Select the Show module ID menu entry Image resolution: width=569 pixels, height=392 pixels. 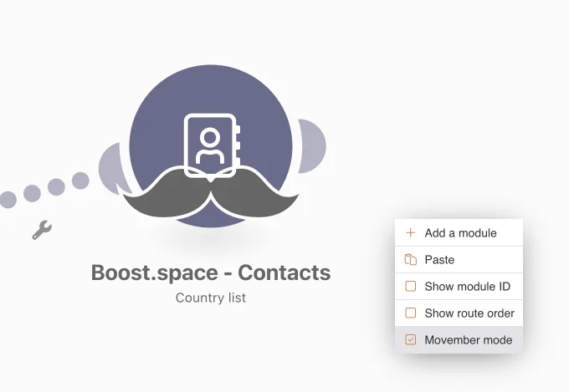[x=459, y=287]
